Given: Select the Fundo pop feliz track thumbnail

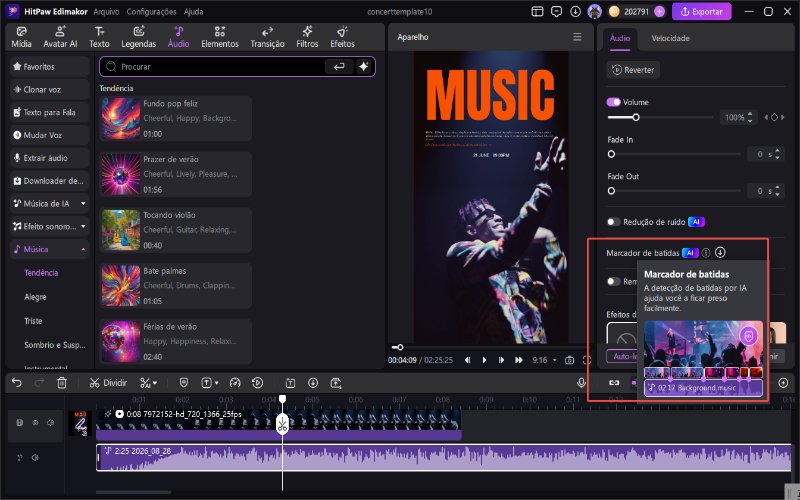Looking at the screenshot, I should click(120, 119).
